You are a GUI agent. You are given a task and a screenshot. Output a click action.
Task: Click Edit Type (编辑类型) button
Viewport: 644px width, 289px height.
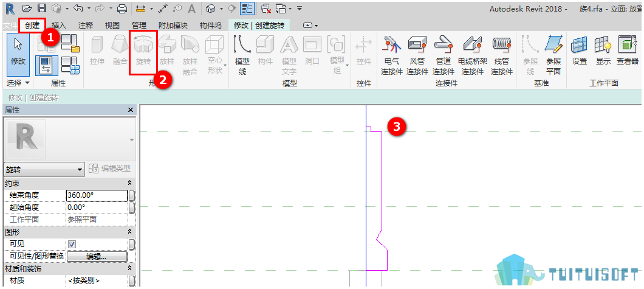coord(109,169)
